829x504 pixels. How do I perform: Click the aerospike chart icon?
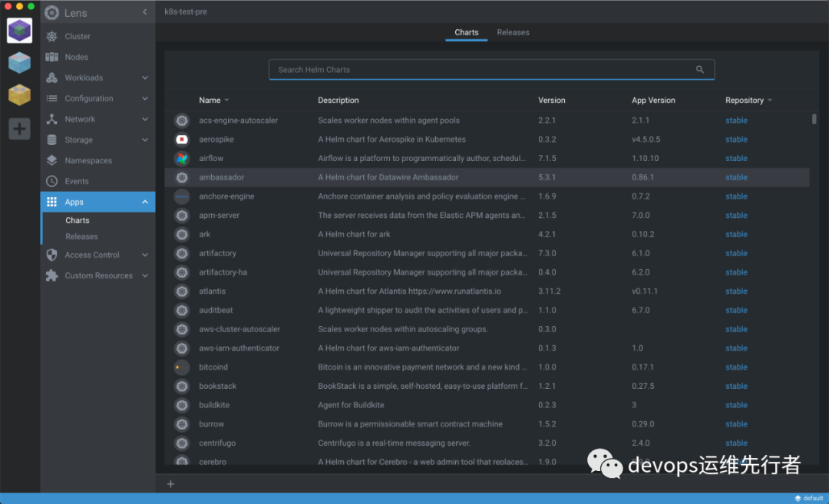tap(182, 140)
